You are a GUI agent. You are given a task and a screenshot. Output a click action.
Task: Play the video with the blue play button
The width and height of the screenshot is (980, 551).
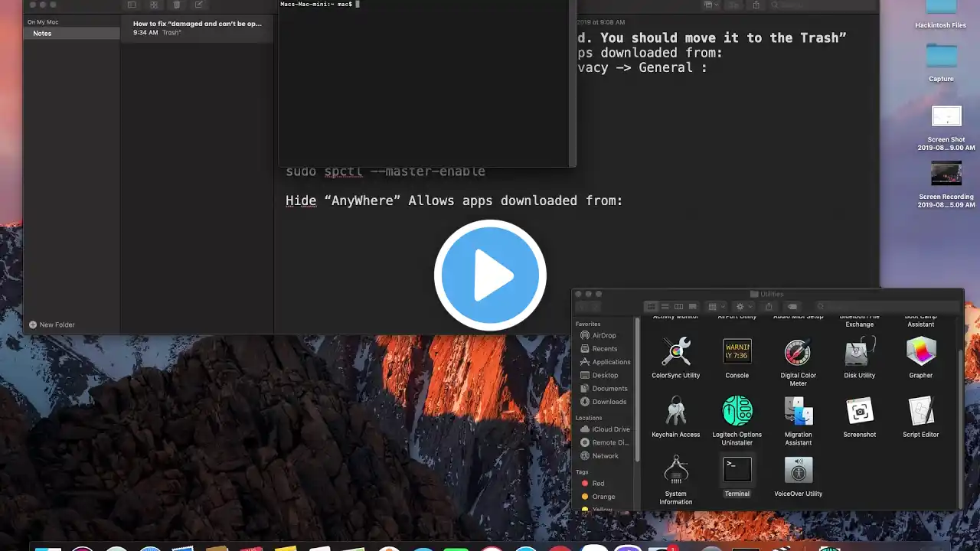click(x=490, y=275)
